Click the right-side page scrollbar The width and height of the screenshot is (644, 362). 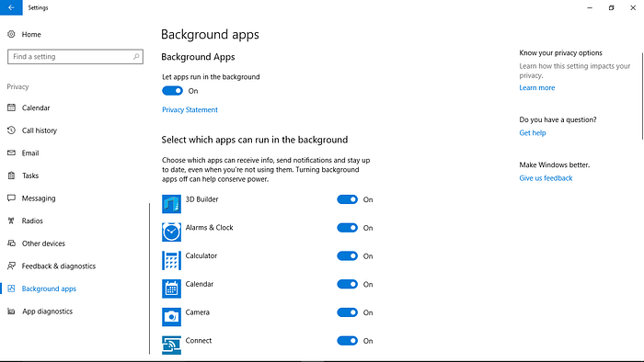(x=642, y=96)
